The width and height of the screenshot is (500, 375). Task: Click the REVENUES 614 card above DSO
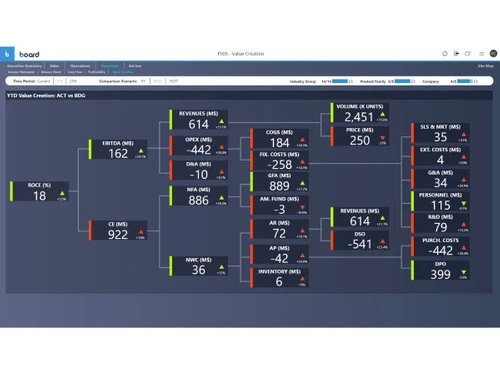[360, 217]
